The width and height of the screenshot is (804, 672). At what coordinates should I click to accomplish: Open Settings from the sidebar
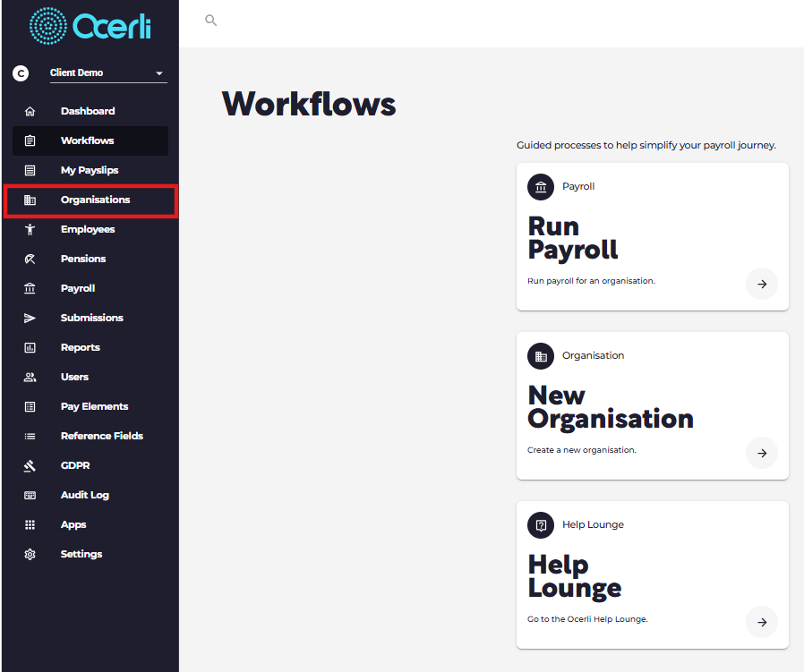[x=90, y=554]
